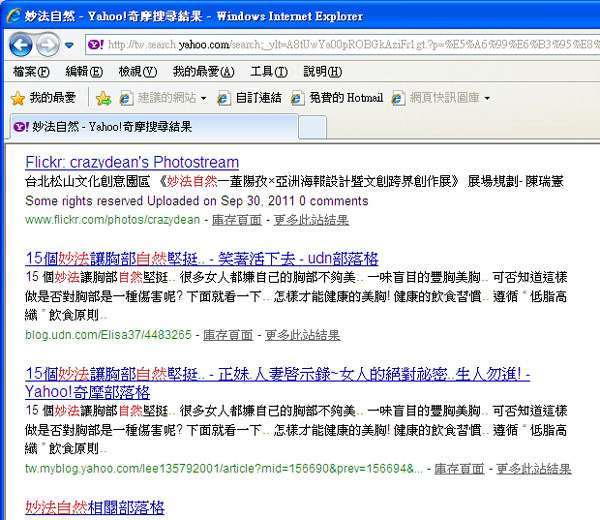Open the Yahoo!奇摩部落格 15個妙法 result title
The height and width of the screenshot is (520, 600).
tap(277, 383)
